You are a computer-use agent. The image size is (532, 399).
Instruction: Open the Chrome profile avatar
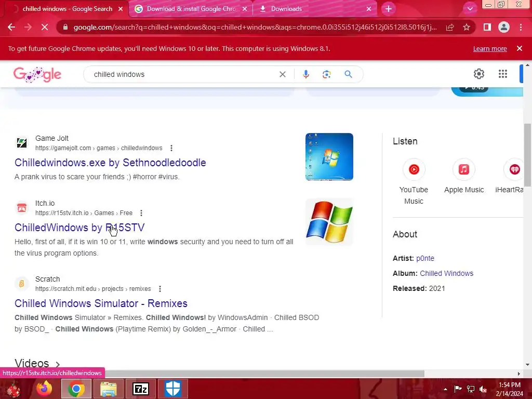coord(504,27)
